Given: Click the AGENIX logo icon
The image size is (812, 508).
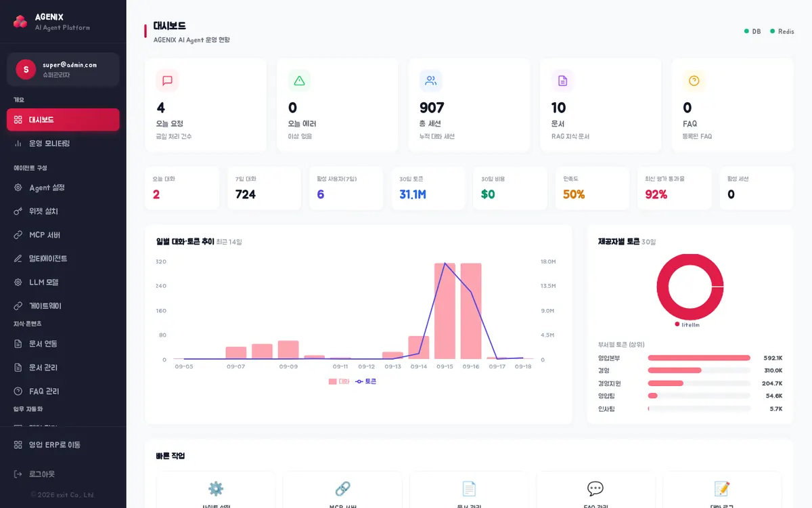Looking at the screenshot, I should pyautogui.click(x=20, y=22).
